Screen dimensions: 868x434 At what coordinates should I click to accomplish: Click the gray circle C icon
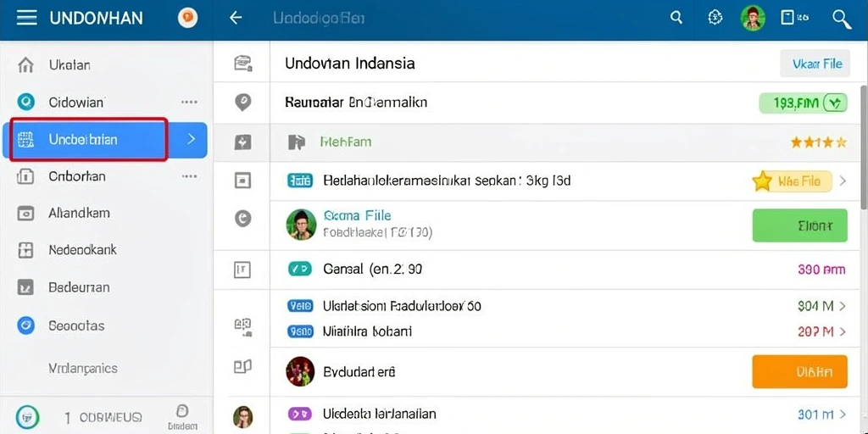243,219
